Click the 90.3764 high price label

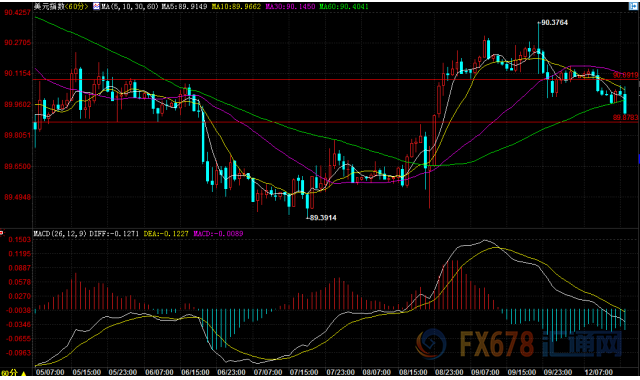tap(554, 22)
